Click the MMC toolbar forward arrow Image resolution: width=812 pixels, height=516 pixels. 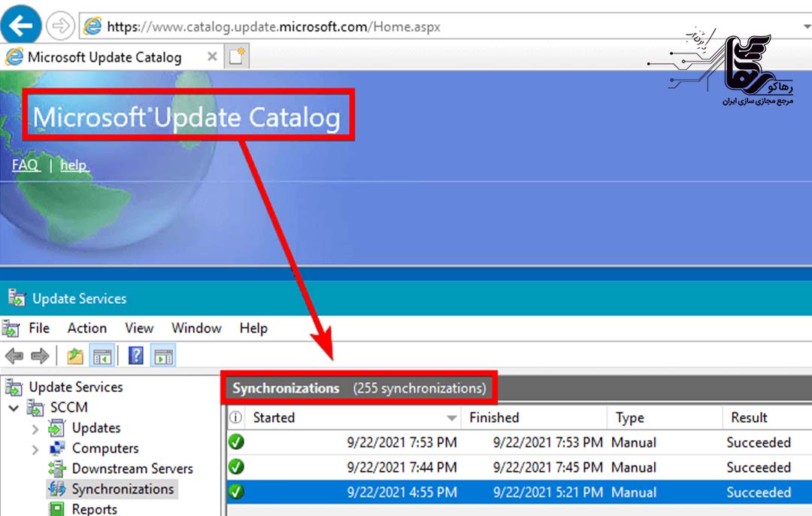(x=40, y=356)
